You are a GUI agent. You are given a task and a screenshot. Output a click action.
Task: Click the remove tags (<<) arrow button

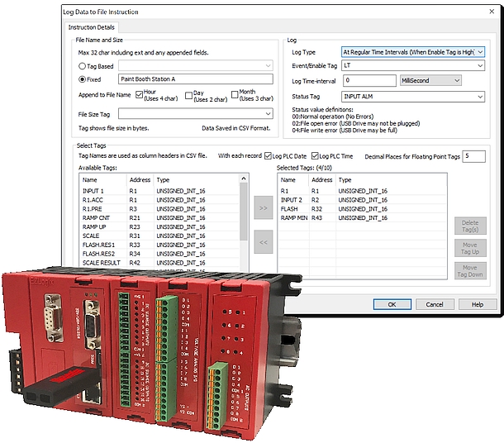tap(263, 242)
